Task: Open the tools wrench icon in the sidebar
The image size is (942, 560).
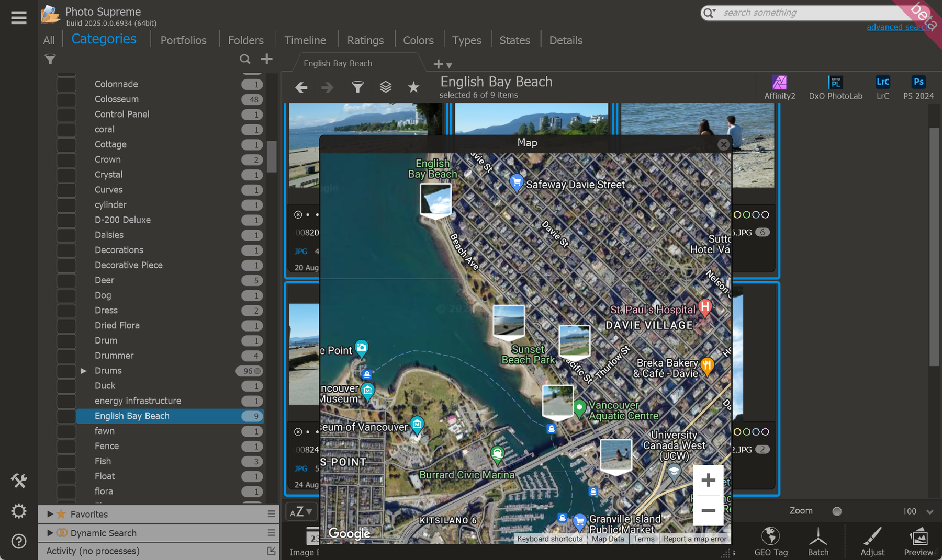Action: (x=19, y=481)
